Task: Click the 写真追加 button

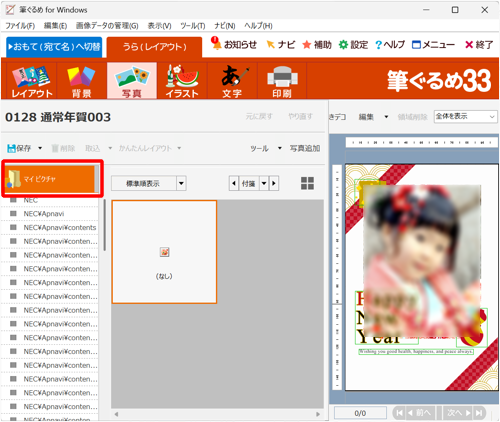Action: tap(305, 148)
